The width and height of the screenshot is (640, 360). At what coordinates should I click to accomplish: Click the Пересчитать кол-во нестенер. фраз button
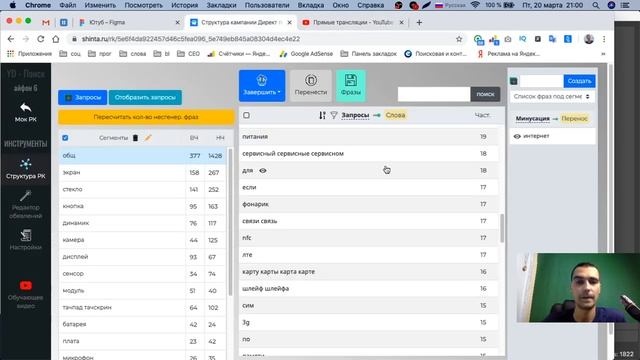pyautogui.click(x=146, y=117)
